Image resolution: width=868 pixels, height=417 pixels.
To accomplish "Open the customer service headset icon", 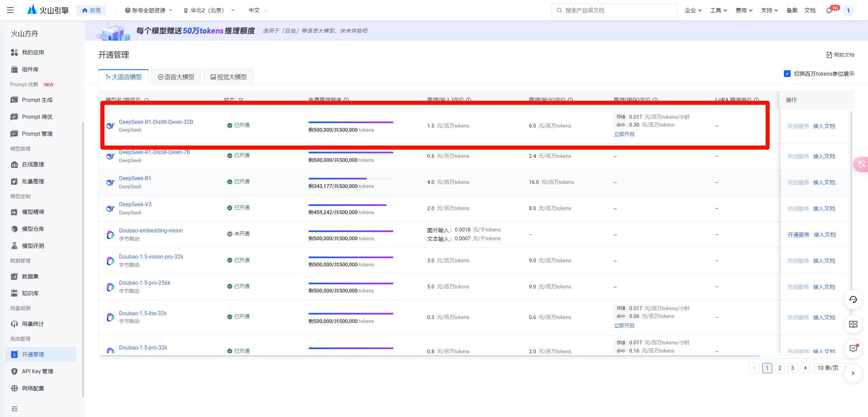I will [853, 299].
